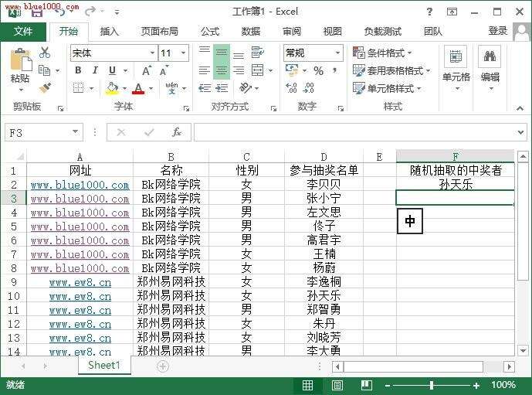Toggle Center horizontal alignment
The width and height of the screenshot is (532, 395).
(x=222, y=70)
